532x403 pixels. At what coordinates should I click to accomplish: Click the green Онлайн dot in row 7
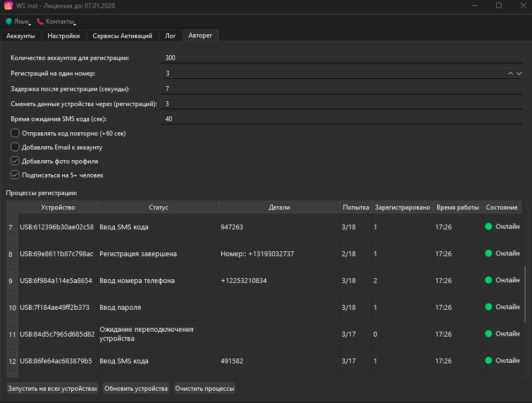point(488,227)
